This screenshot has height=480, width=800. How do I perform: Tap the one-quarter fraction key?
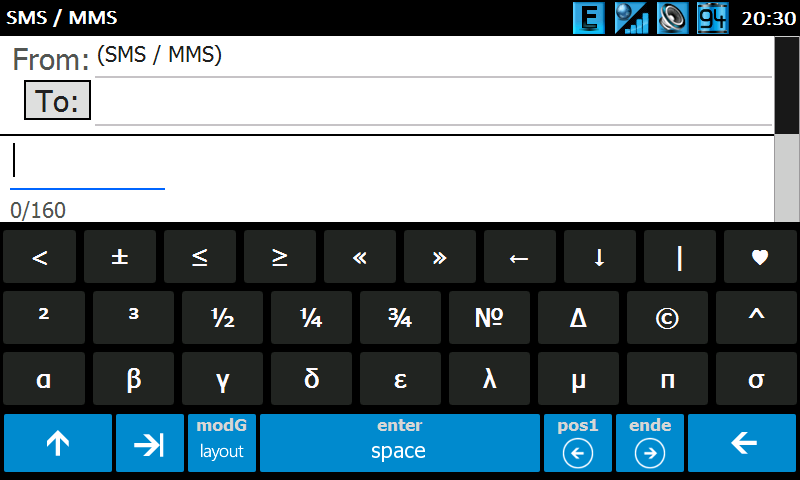[x=311, y=317]
